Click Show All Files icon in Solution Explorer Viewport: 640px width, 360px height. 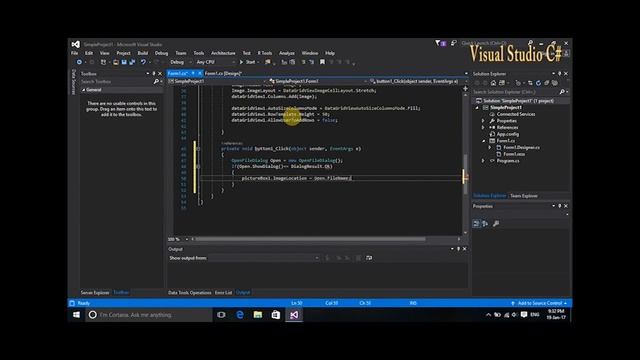coord(555,83)
